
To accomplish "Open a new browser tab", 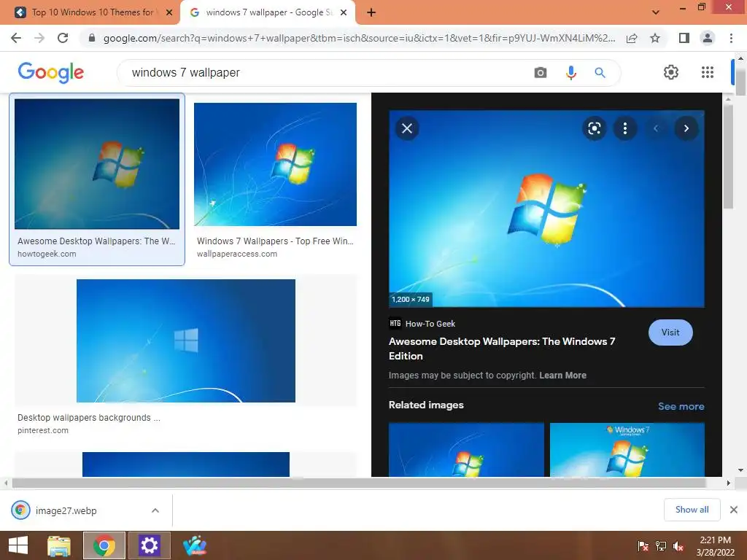I will (371, 12).
